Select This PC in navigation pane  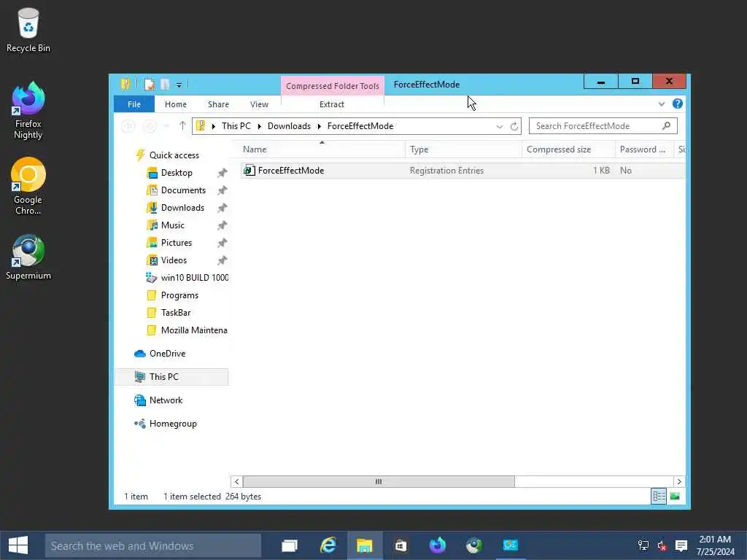pyautogui.click(x=171, y=377)
